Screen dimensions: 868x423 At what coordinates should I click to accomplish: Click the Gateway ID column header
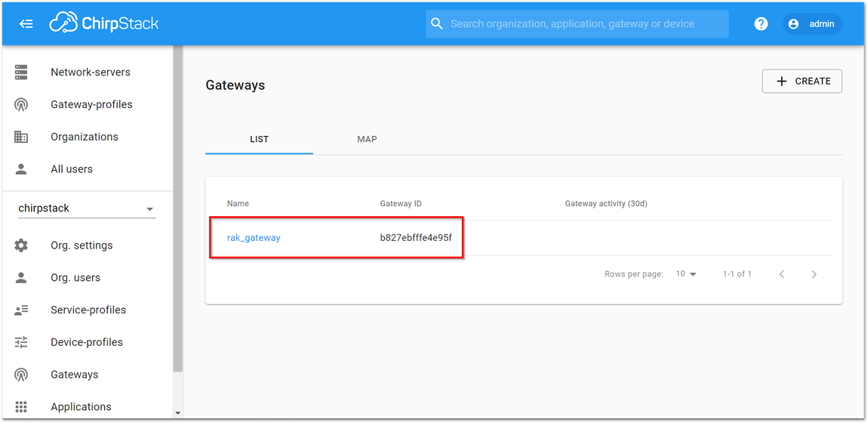coord(401,204)
